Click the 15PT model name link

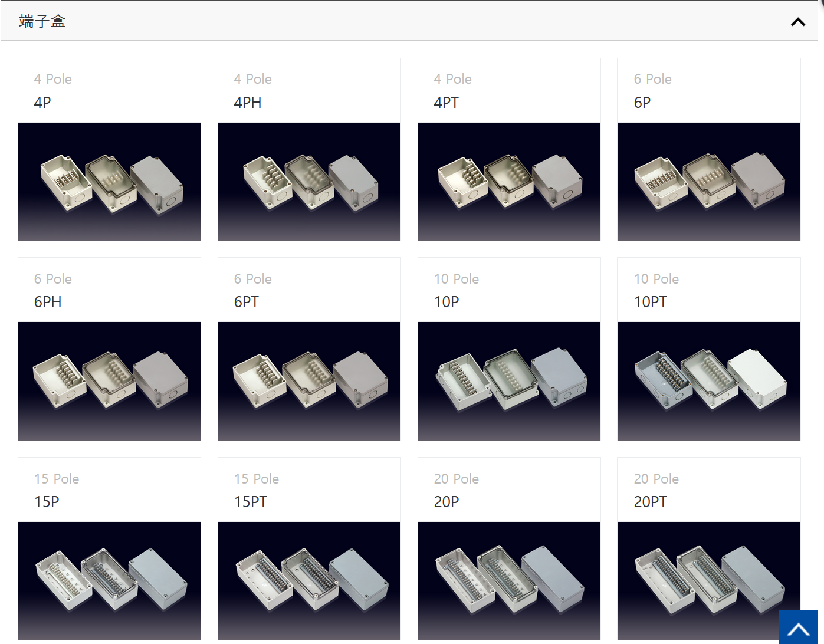(x=251, y=502)
